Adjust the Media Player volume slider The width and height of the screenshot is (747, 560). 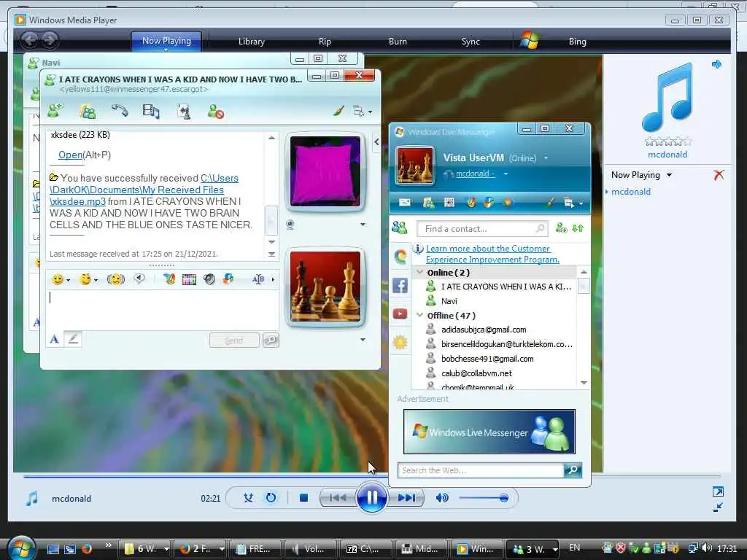tap(484, 498)
